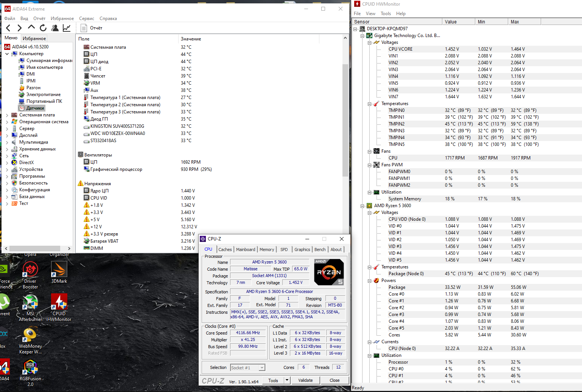Screen dimensions: 582x392
Task: Refresh the AIDA64 sensor readings
Action: (x=43, y=28)
